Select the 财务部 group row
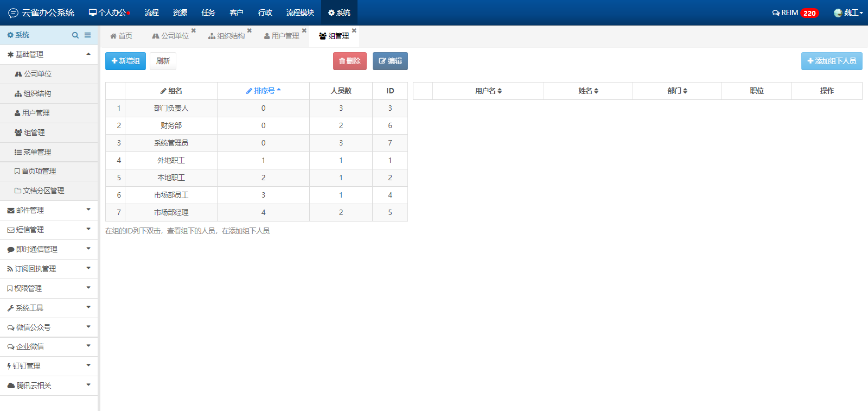This screenshot has width=868, height=411. [171, 125]
